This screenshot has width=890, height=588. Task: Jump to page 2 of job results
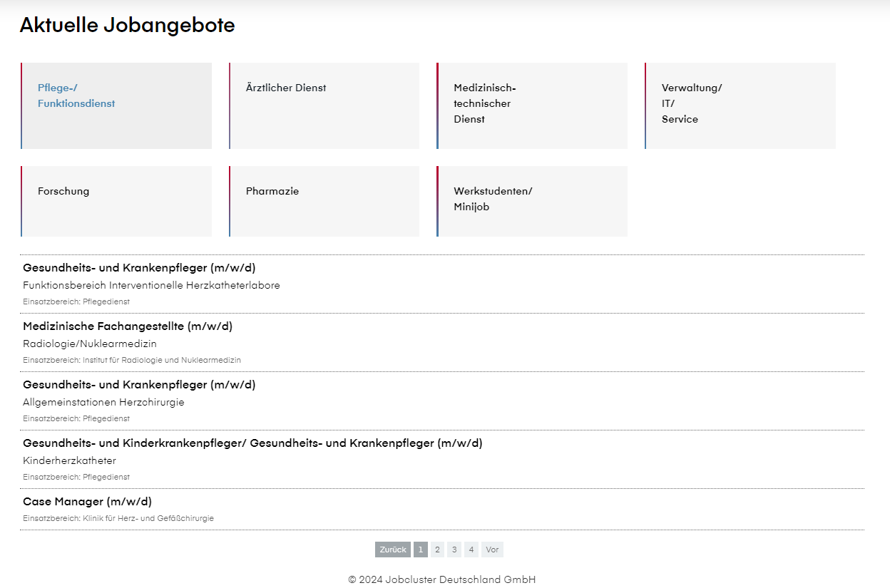(x=437, y=550)
